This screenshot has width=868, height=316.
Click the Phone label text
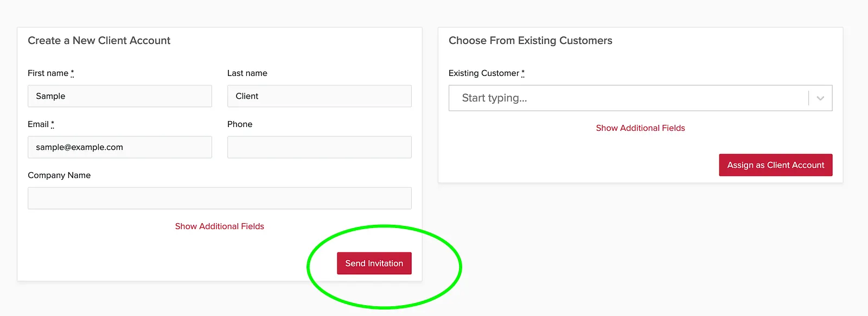240,124
